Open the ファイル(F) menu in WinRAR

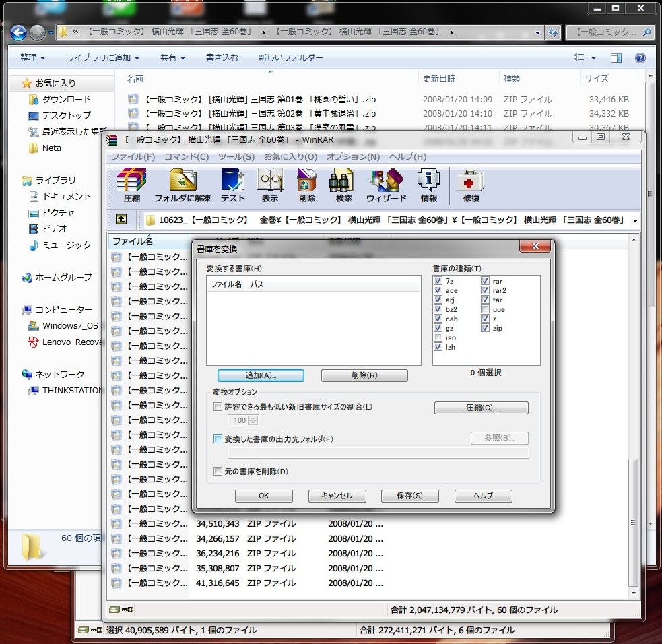[x=133, y=157]
